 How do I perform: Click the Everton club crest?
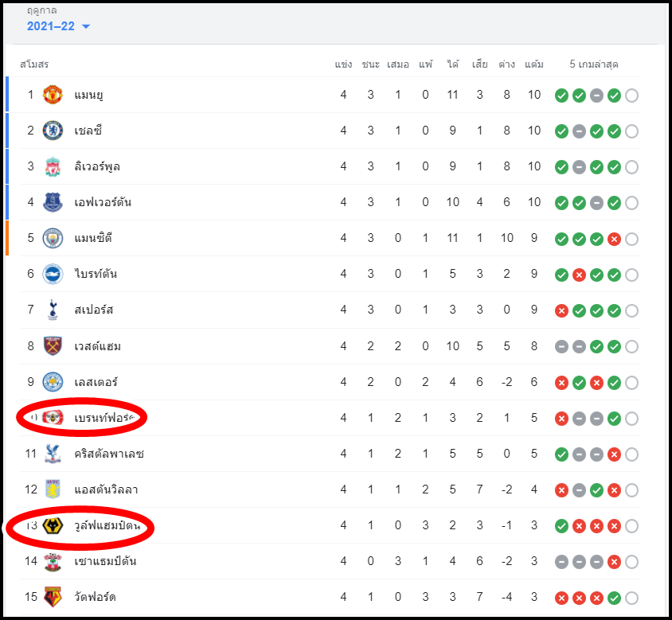point(53,202)
